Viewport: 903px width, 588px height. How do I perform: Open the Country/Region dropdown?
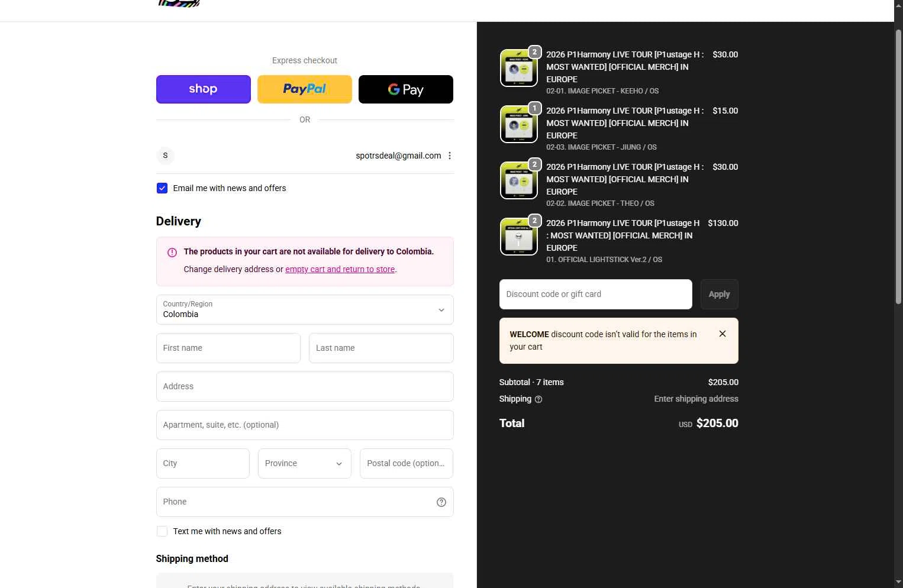tap(305, 310)
